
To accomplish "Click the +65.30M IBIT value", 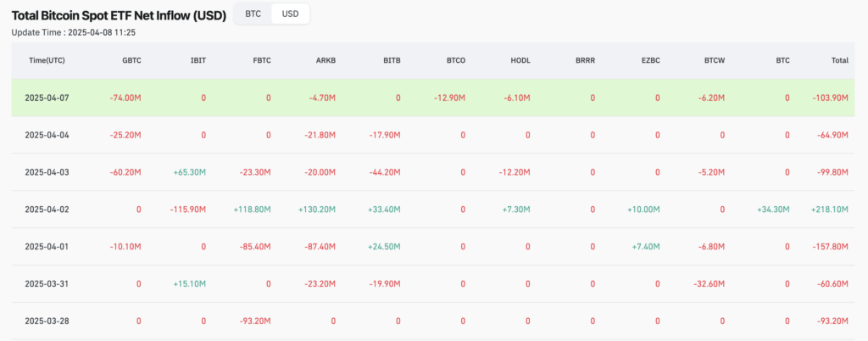I will pos(190,172).
